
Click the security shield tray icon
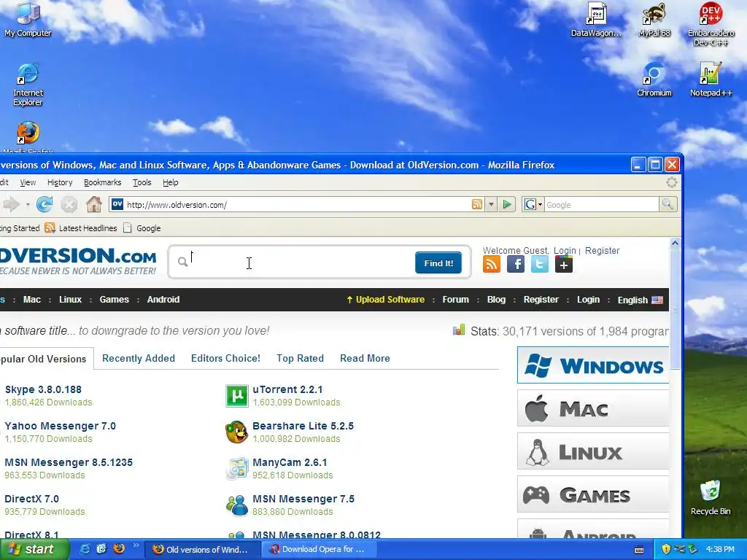666,549
